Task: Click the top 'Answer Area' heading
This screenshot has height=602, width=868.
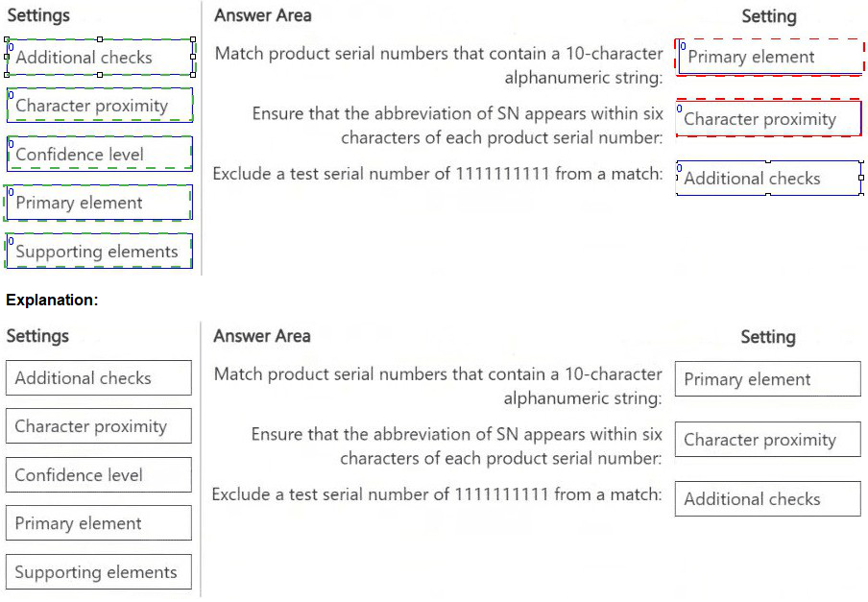Action: tap(262, 15)
